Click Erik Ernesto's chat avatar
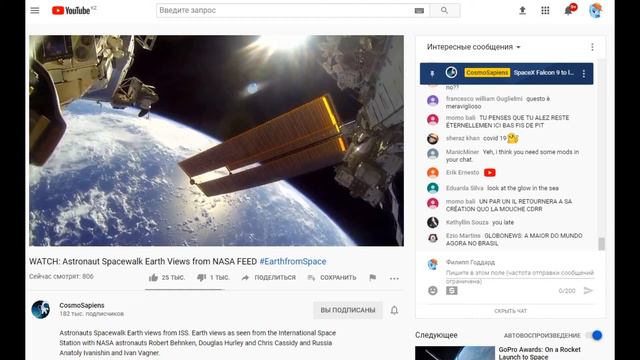 (433, 173)
